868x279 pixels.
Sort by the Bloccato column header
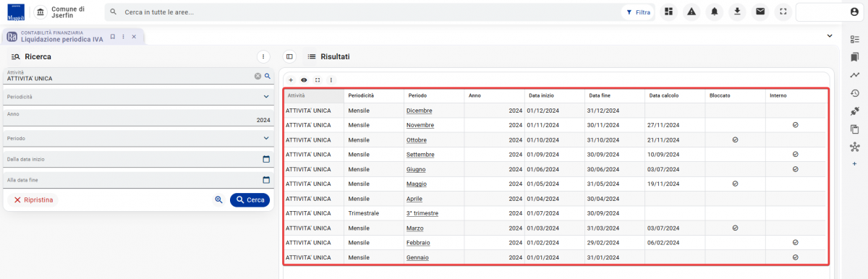pyautogui.click(x=735, y=95)
